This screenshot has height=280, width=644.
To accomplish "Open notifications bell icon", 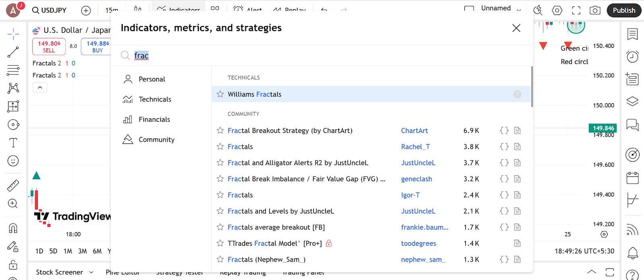I will (632, 253).
